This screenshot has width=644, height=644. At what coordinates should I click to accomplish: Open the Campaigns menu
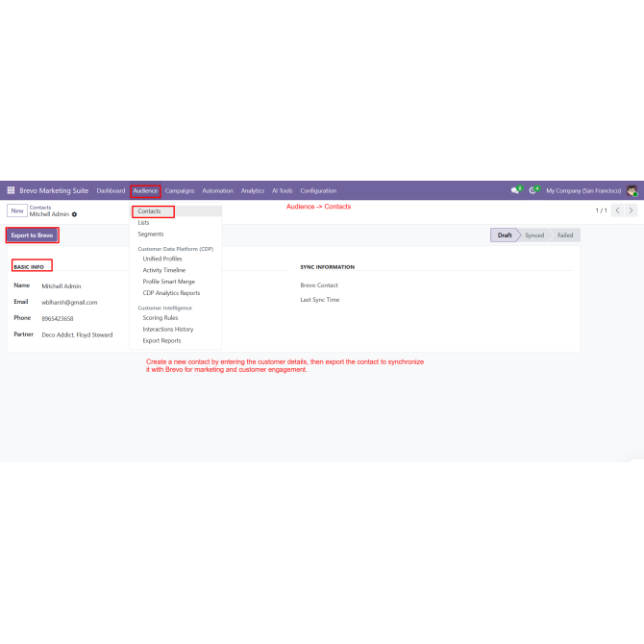pyautogui.click(x=180, y=190)
